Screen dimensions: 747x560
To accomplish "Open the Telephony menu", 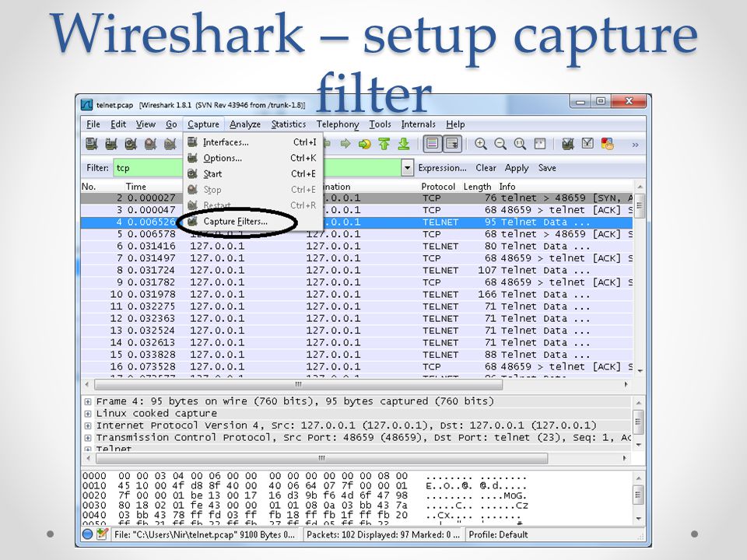I will tap(337, 124).
